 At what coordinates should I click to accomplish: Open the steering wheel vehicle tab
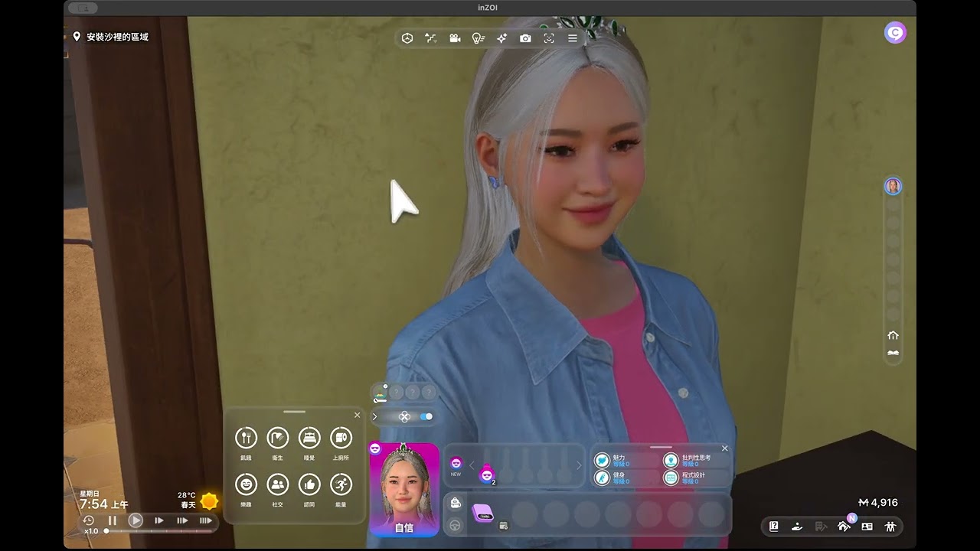tap(456, 526)
